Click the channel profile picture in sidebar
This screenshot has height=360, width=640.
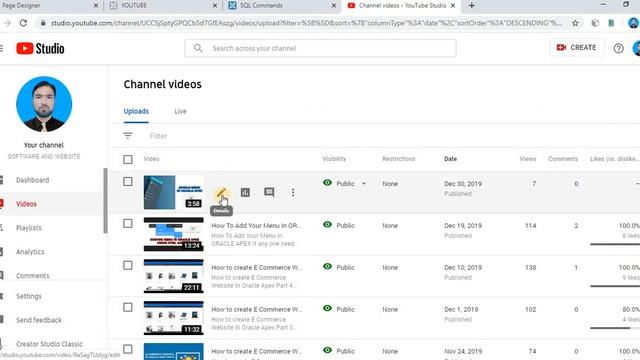click(44, 104)
